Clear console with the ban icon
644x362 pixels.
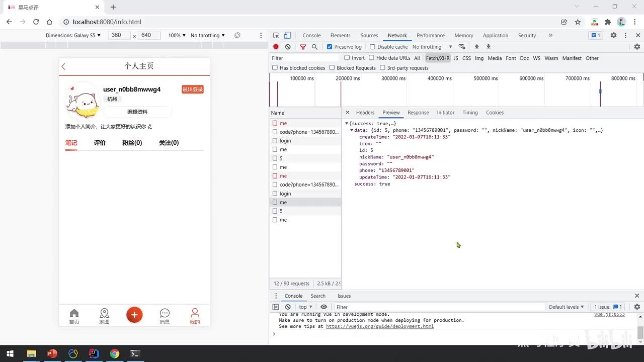pos(288,307)
